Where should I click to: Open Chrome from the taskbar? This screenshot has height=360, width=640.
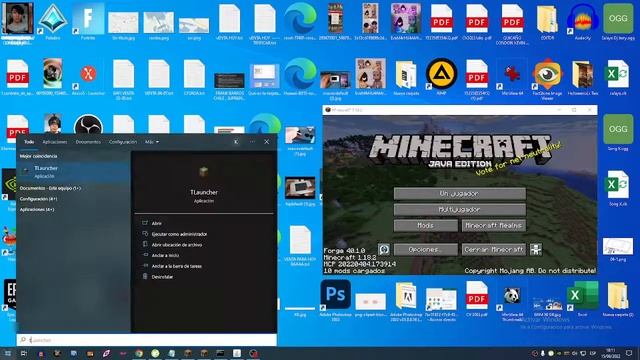pos(139,353)
